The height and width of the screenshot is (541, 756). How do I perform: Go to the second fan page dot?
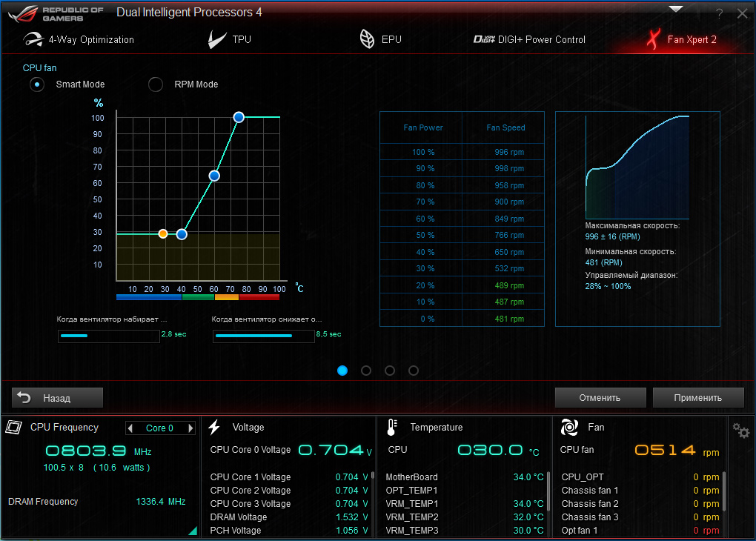[x=366, y=371]
